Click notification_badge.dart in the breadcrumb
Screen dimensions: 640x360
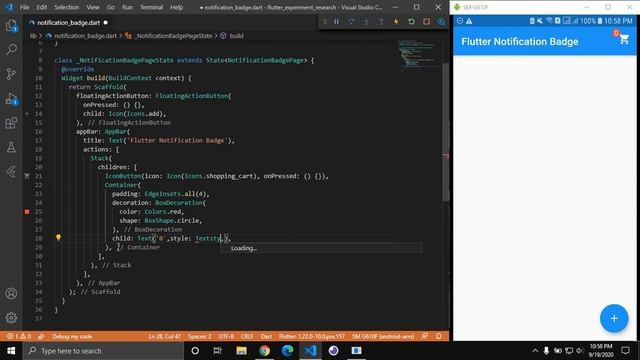[x=85, y=36]
